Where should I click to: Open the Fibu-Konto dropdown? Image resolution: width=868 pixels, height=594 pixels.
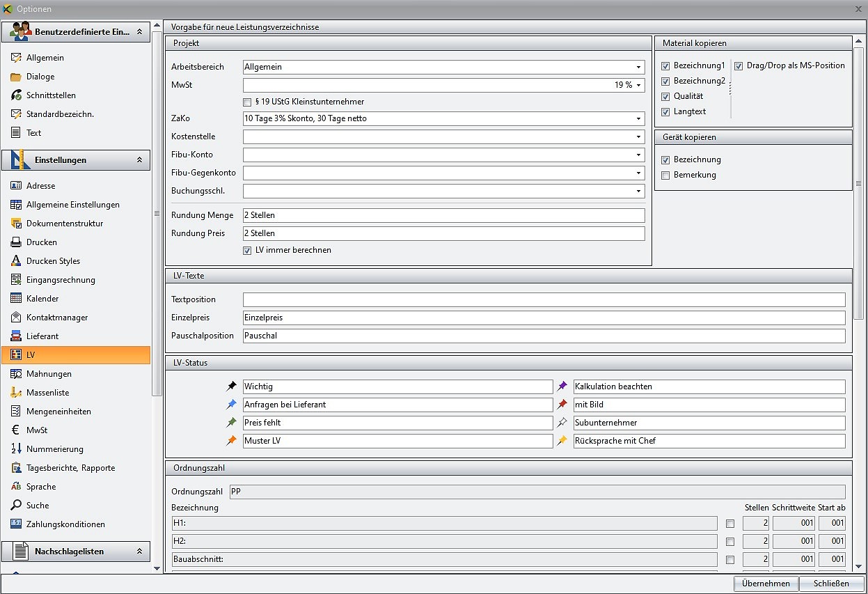click(638, 155)
